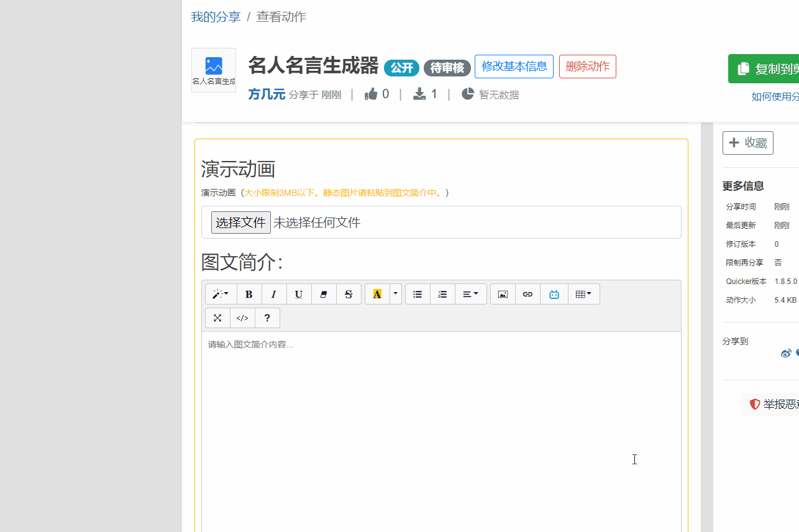
Task: Click the thumbs-up like icon
Action: click(371, 94)
